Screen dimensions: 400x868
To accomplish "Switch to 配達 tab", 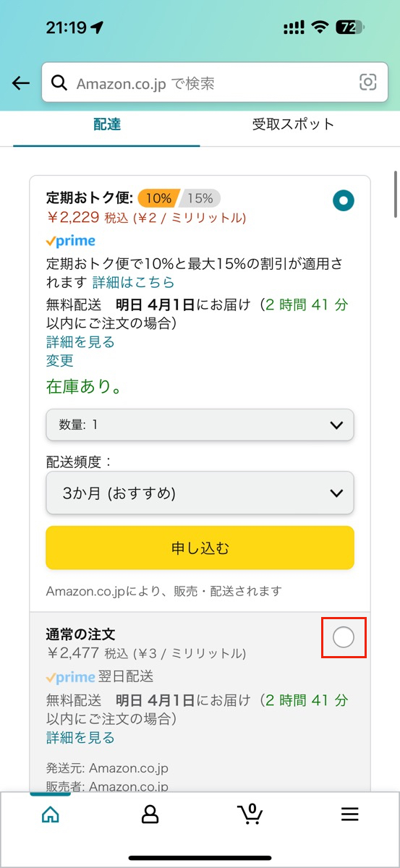I will [107, 124].
